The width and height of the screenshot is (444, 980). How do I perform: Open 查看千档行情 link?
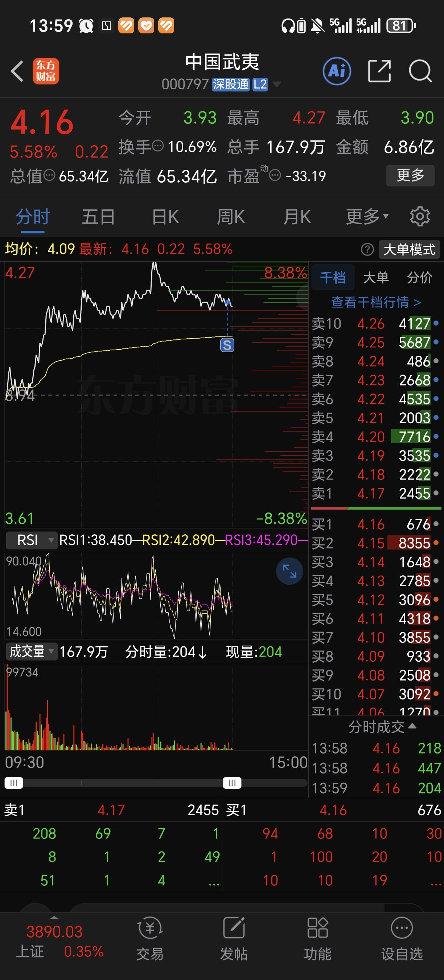(376, 302)
